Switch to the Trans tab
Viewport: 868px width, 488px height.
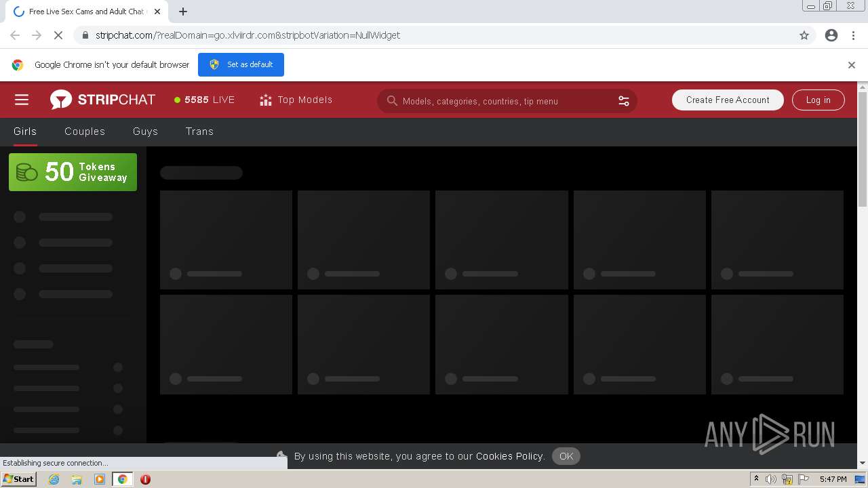199,131
